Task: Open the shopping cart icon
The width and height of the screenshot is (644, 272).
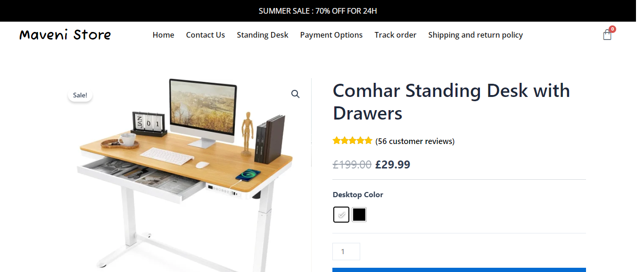Action: [607, 35]
